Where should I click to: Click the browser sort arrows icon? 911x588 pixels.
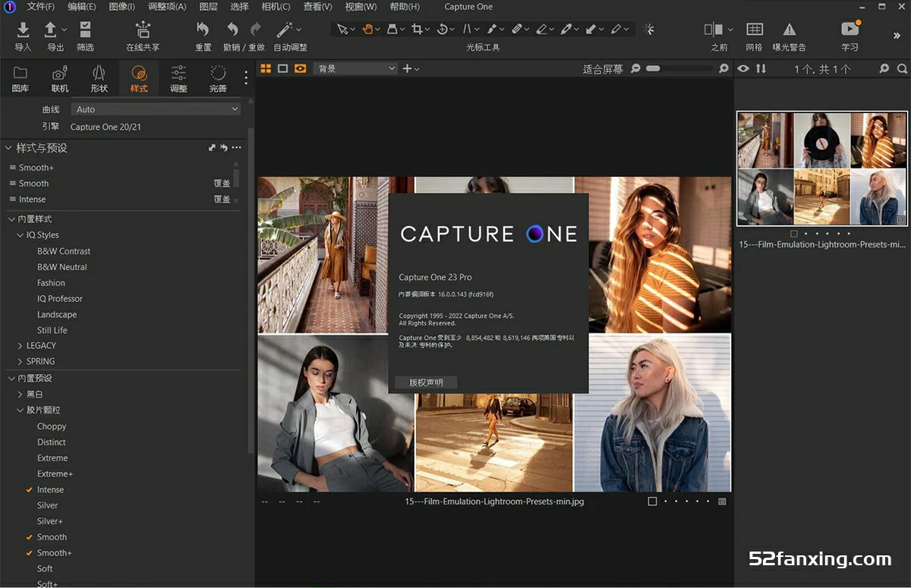click(x=761, y=68)
